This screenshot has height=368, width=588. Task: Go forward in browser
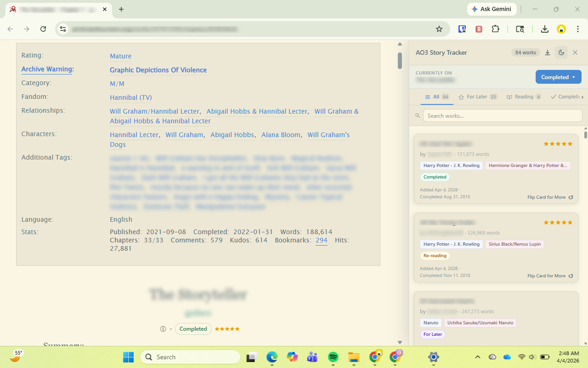pos(27,29)
